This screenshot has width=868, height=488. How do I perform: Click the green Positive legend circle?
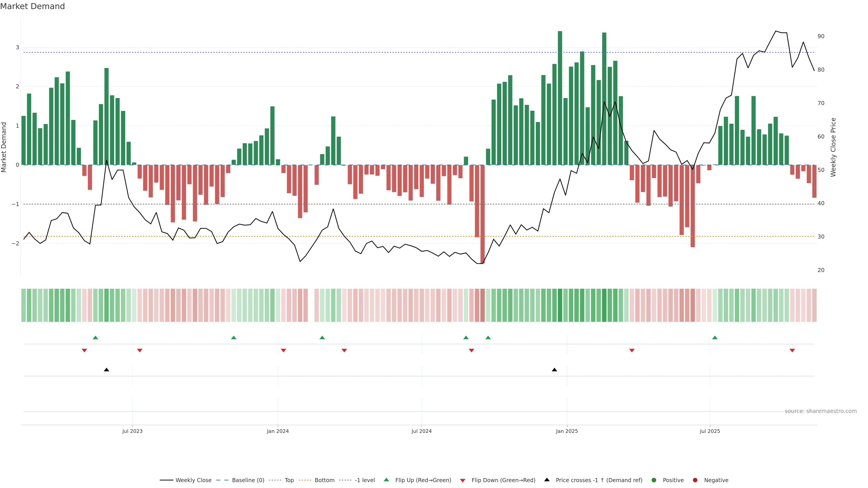click(654, 480)
